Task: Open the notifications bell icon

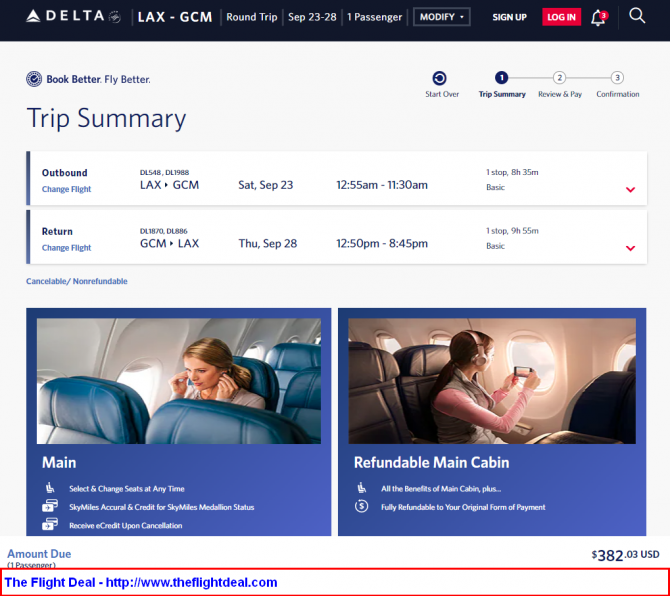Action: point(599,18)
